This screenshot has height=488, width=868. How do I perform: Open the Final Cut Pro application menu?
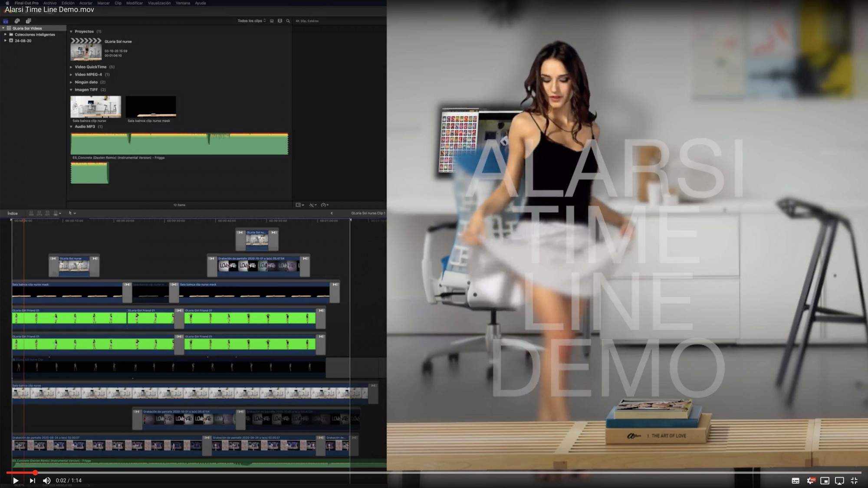[26, 3]
